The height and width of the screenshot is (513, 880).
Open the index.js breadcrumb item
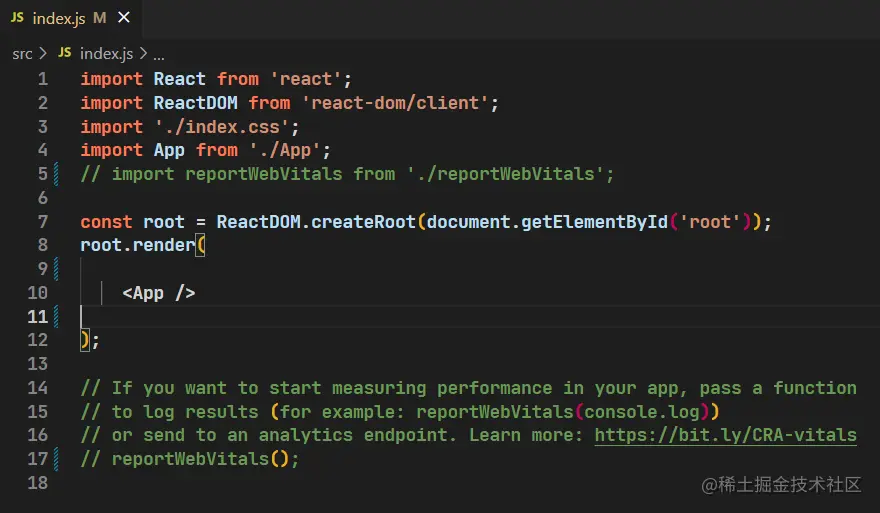[x=107, y=53]
